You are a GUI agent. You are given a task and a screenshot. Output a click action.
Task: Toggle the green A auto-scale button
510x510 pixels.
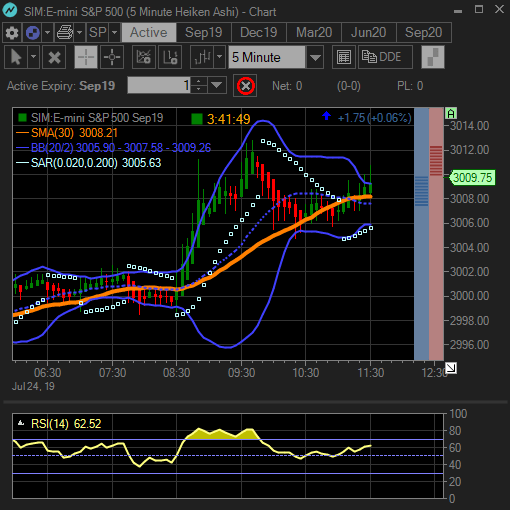(451, 114)
